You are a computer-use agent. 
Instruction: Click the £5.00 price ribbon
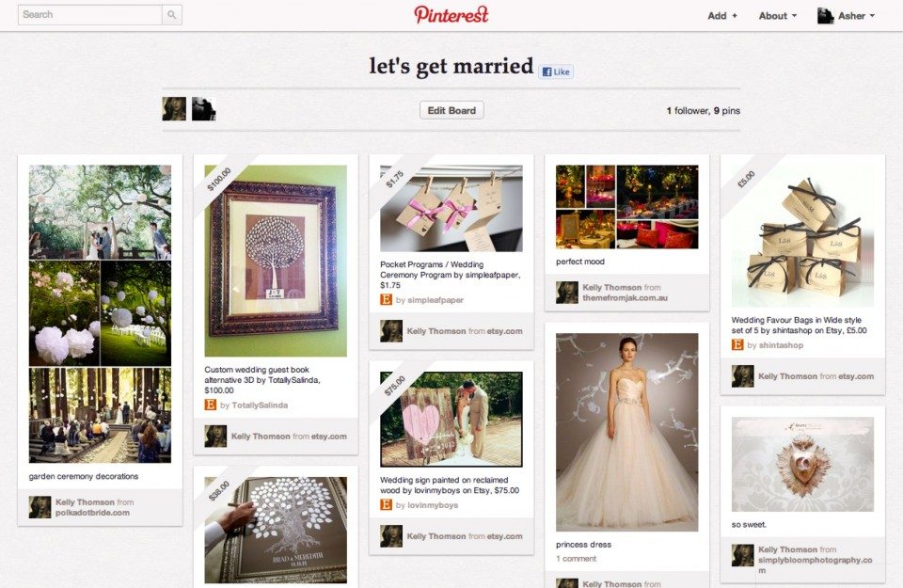pos(746,179)
